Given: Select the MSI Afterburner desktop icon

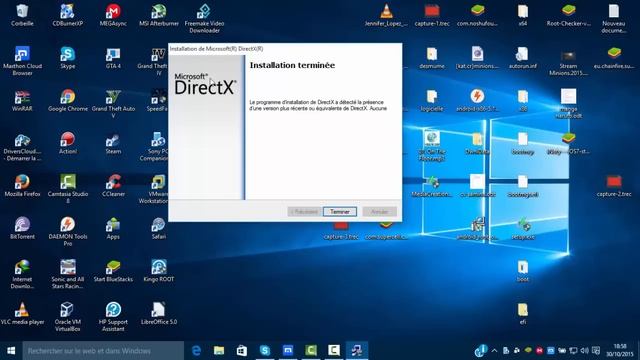Looking at the screenshot, I should pos(159,15).
